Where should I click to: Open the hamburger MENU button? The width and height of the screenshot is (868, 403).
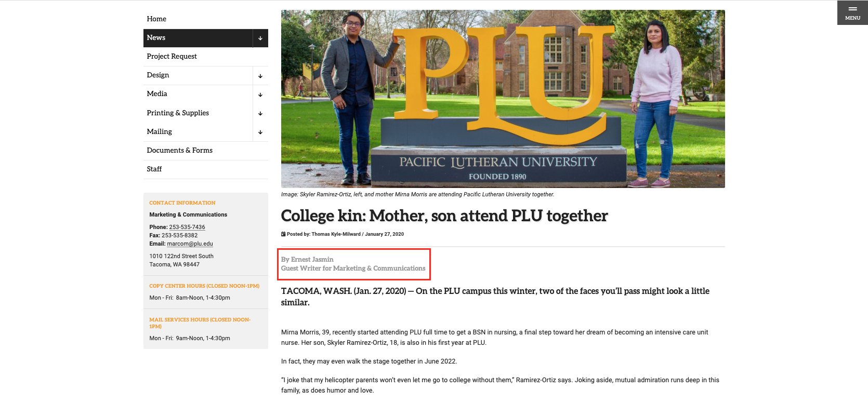(852, 12)
